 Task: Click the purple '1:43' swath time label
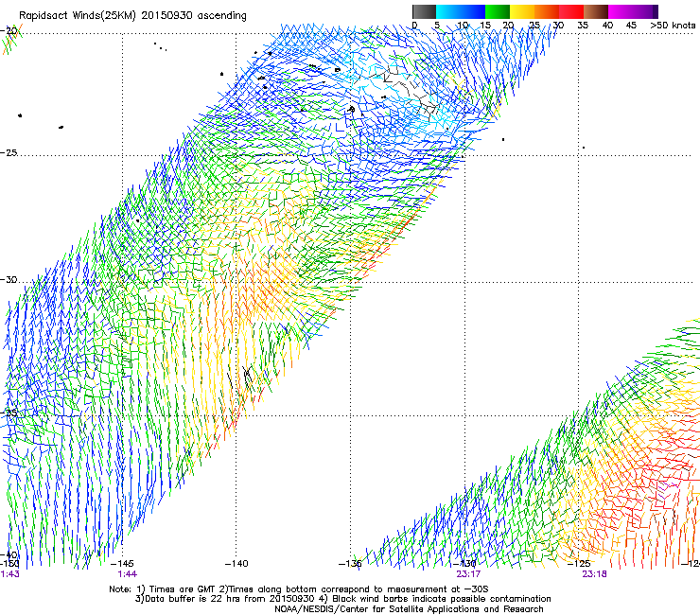[x=9, y=574]
